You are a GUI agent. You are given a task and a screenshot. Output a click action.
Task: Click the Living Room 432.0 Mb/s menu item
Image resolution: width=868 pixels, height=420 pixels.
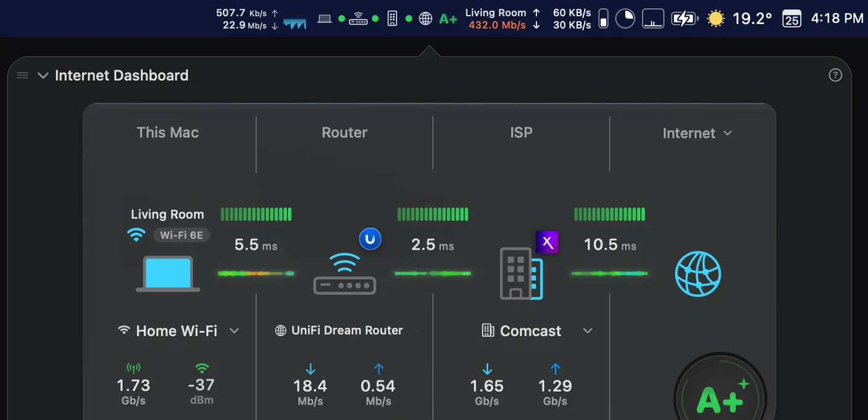tap(503, 19)
